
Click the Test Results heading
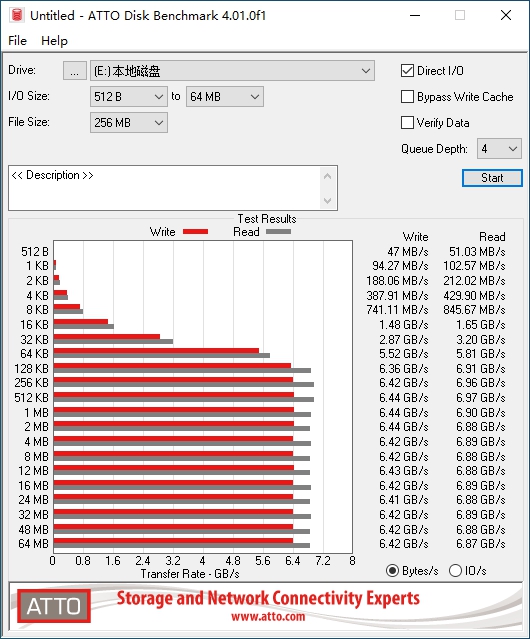[267, 219]
